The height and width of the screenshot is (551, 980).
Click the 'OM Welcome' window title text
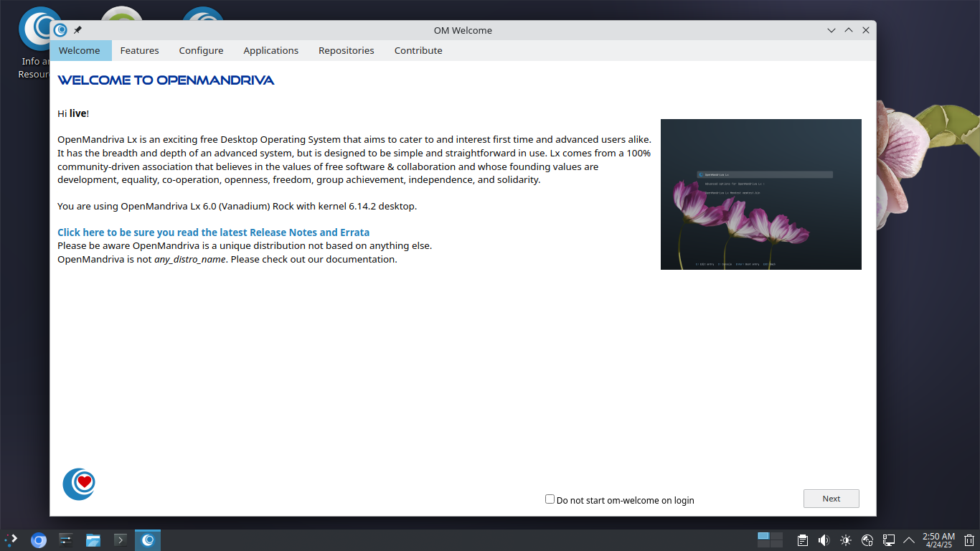point(463,30)
